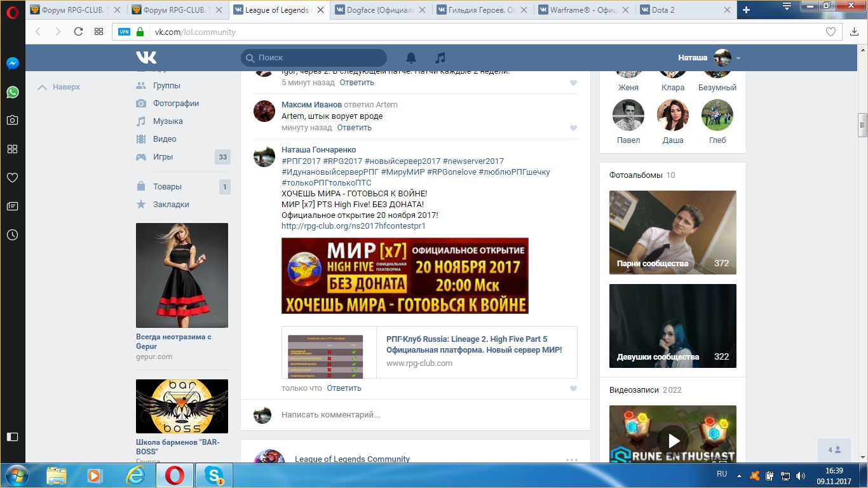This screenshot has height=488, width=868.
Task: Open the rpg-club.org contest link
Action: click(353, 226)
